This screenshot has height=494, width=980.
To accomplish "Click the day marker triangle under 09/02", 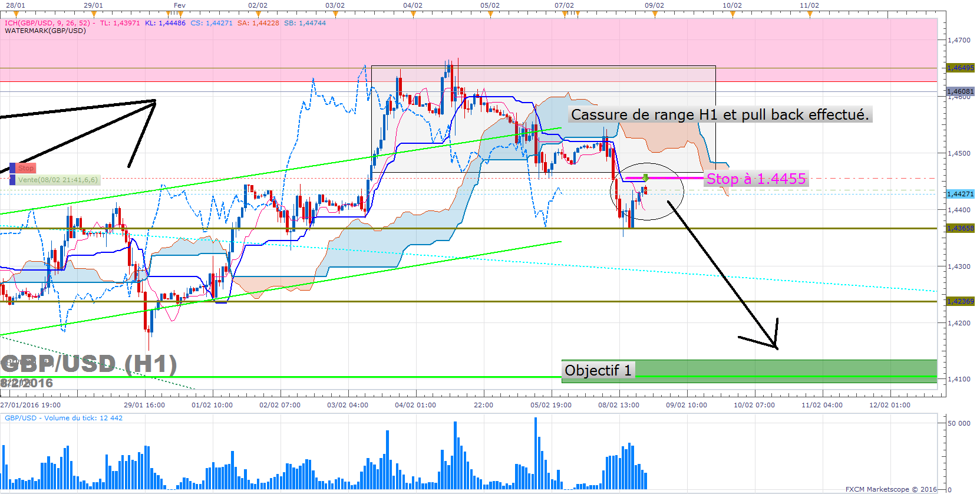I will (654, 14).
